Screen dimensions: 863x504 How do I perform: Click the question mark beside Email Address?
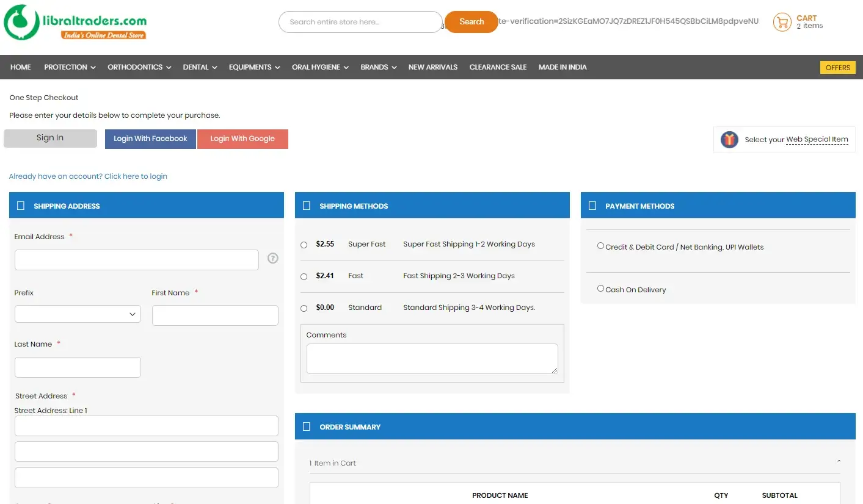click(272, 258)
